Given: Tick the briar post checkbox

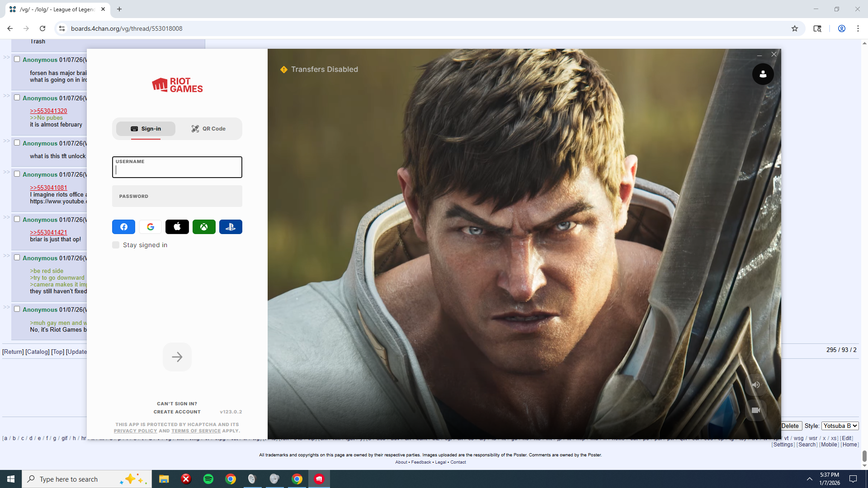Looking at the screenshot, I should 17,219.
